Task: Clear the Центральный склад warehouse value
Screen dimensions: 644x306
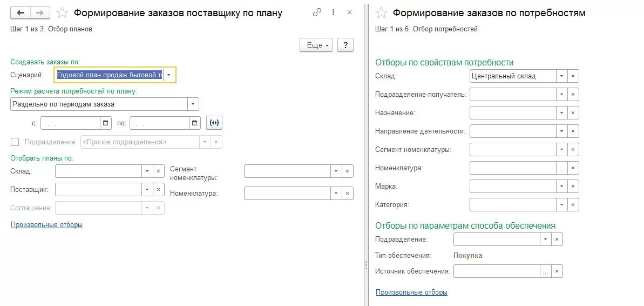Action: click(573, 76)
